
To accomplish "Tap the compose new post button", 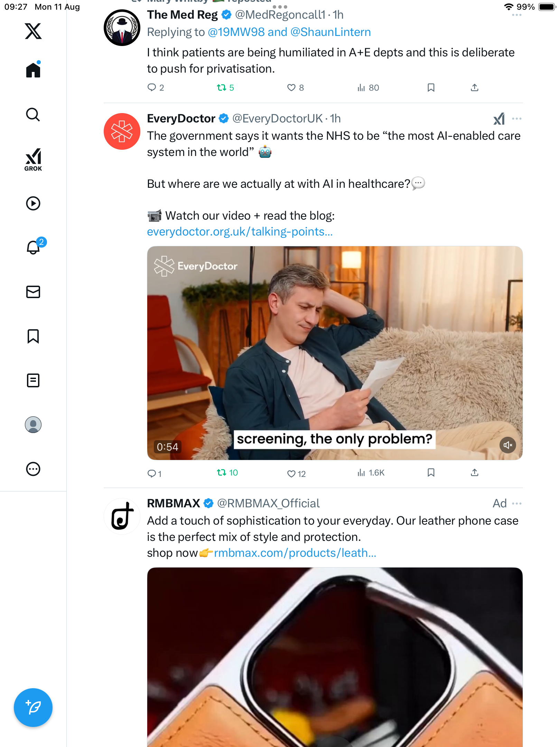I will pyautogui.click(x=33, y=707).
